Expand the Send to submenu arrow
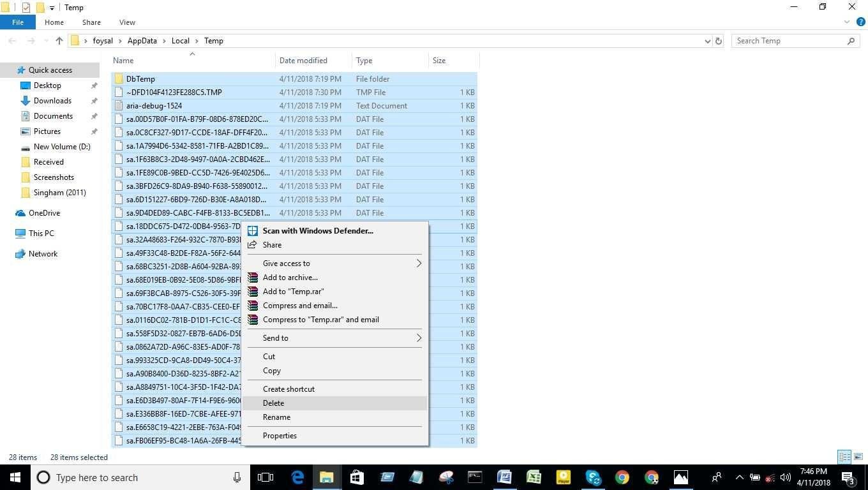 click(419, 338)
